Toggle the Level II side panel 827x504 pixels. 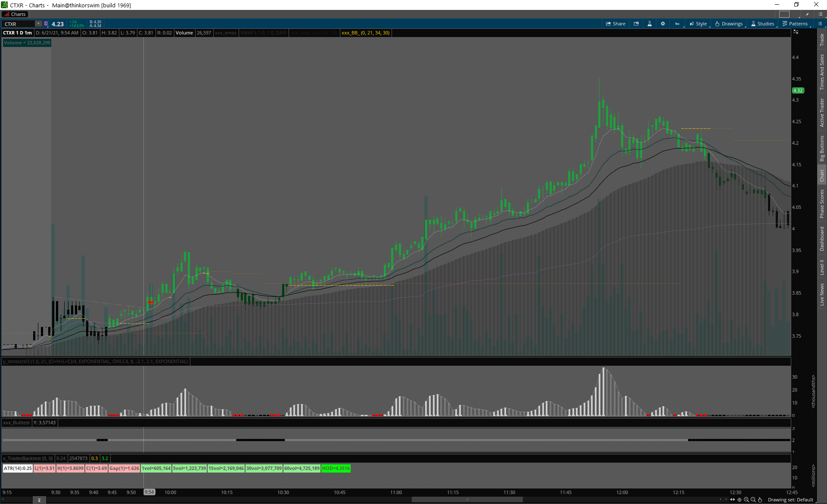(822, 267)
